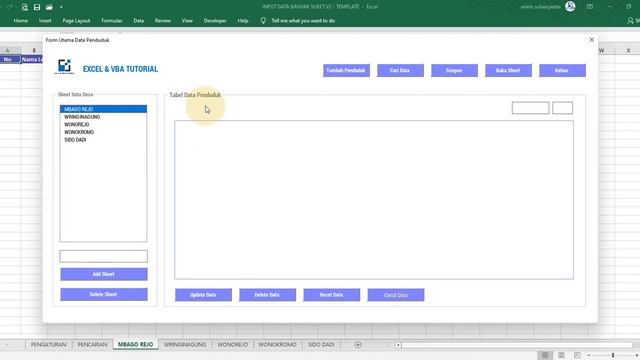Open the Help ribbon tab

[x=243, y=20]
